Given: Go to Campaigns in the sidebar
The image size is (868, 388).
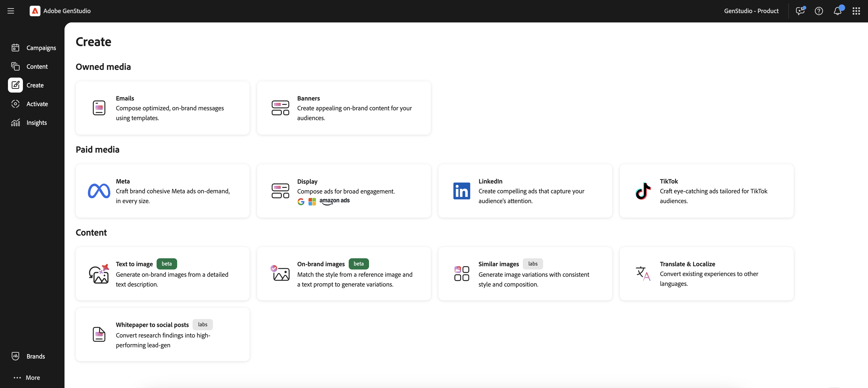Looking at the screenshot, I should (x=41, y=48).
